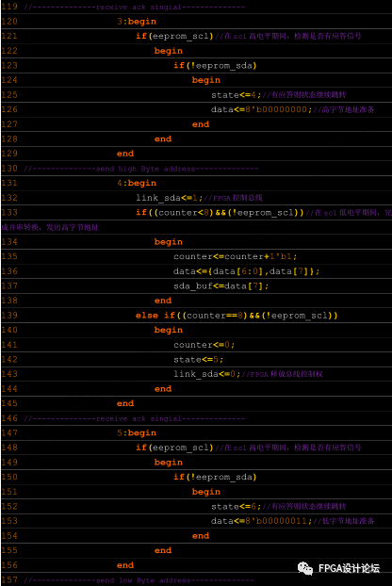
Task: Click the 'sda_buf<=data[7];' line
Action: point(220,285)
